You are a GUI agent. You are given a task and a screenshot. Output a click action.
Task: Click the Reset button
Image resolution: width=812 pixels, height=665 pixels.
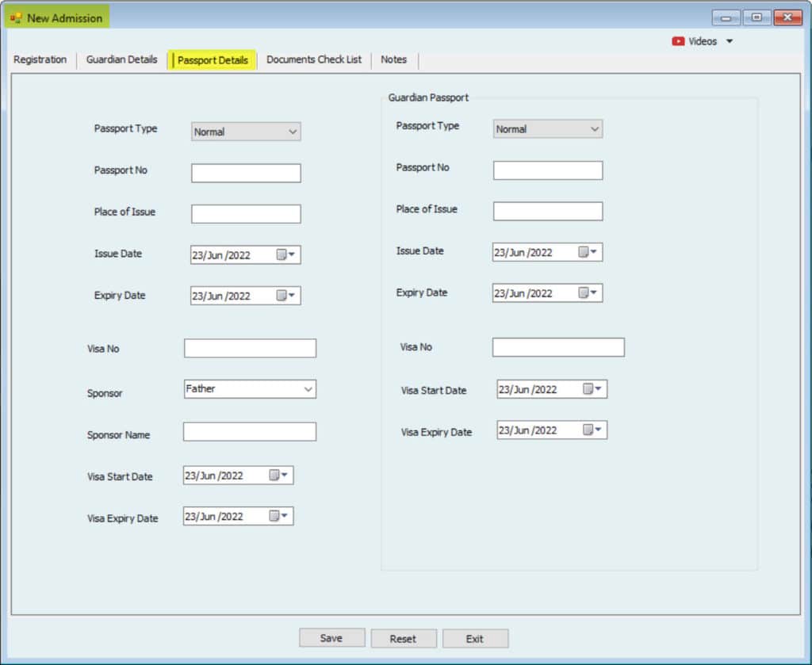click(404, 639)
